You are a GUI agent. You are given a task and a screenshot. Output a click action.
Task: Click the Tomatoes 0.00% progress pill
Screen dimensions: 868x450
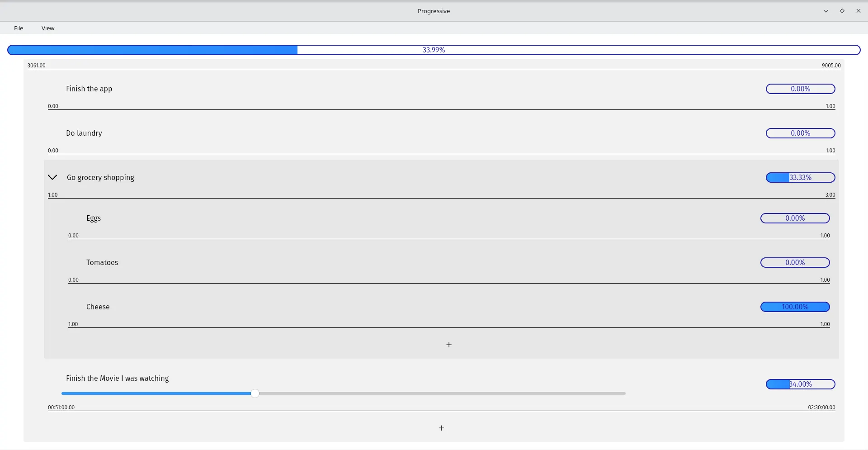tap(795, 262)
